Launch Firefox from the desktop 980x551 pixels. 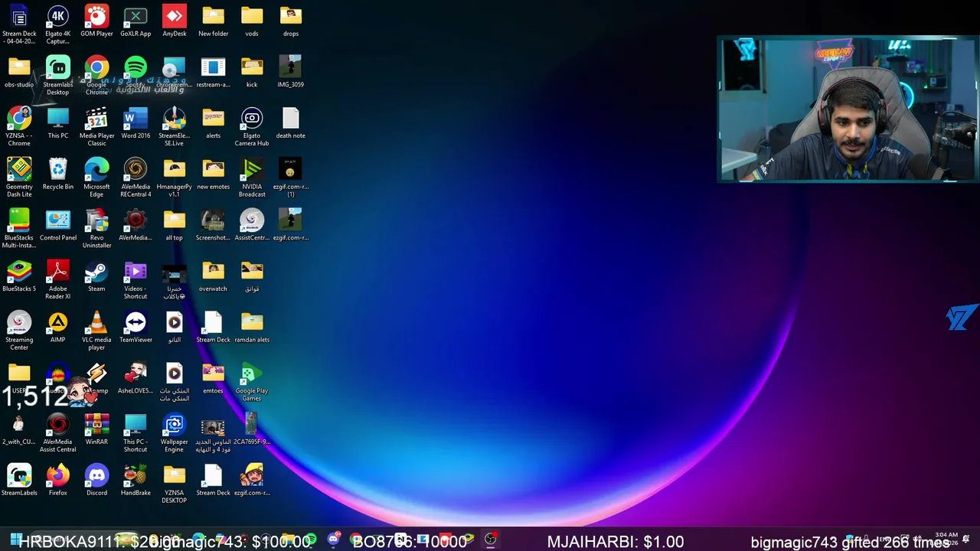[x=57, y=481]
